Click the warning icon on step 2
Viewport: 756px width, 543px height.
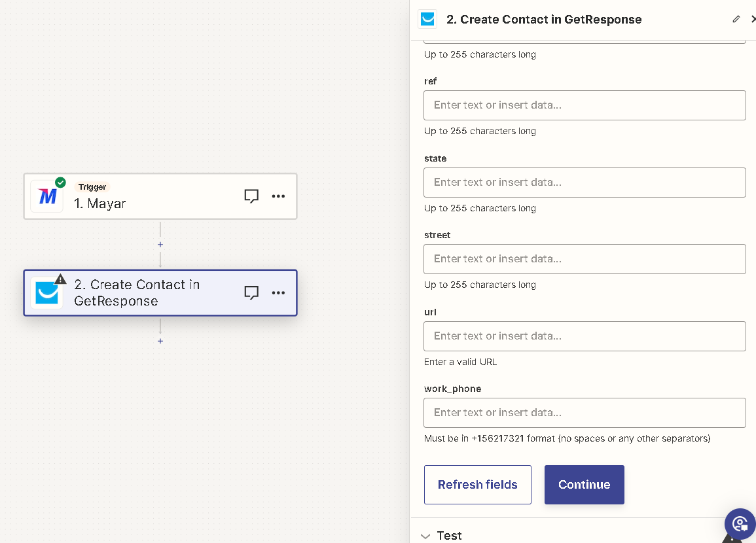pos(60,279)
